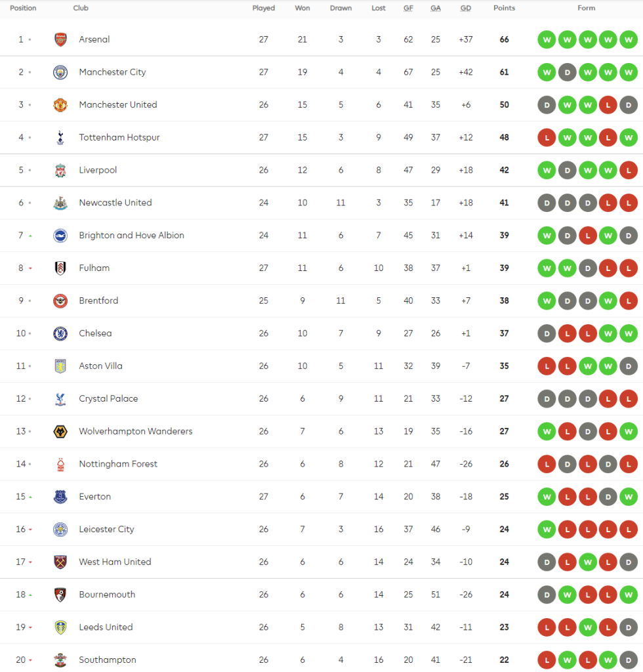The image size is (643, 672).
Task: Open the Brighton and Hove Albion link
Action: (x=131, y=236)
